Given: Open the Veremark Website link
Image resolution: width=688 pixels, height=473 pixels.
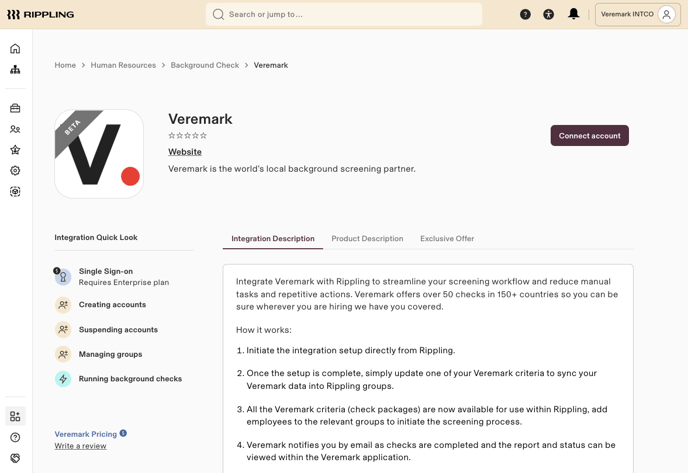Looking at the screenshot, I should click(x=185, y=152).
